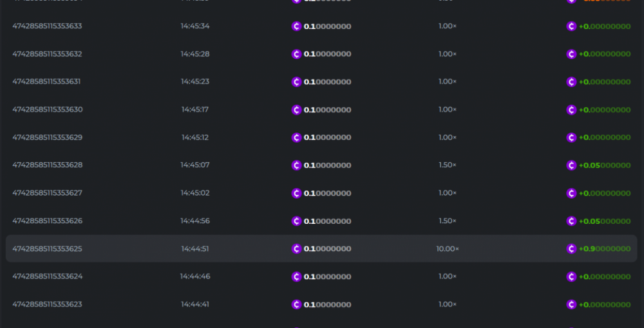Viewport: 644px width, 328px height.
Task: Select bet amount coin icon in 14:45:23 row
Action: pyautogui.click(x=296, y=82)
